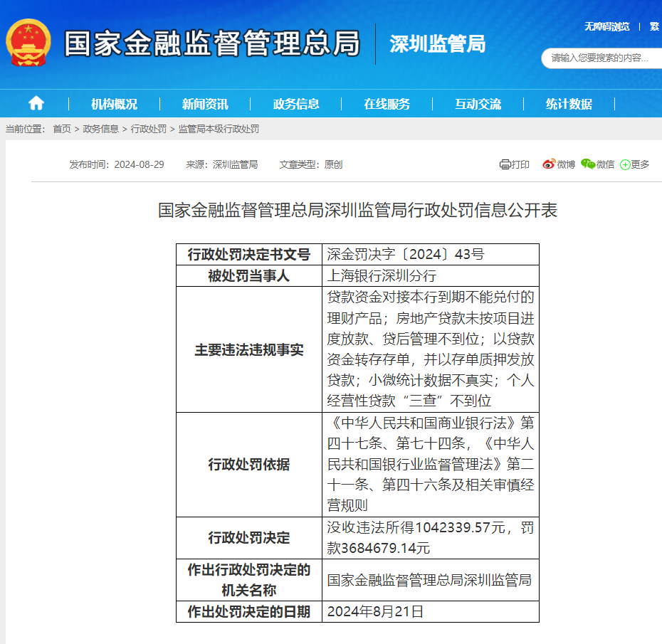The image size is (662, 644).
Task: Click legal basis cell 《中华人民共和国商业银行法》
Action: (430, 465)
